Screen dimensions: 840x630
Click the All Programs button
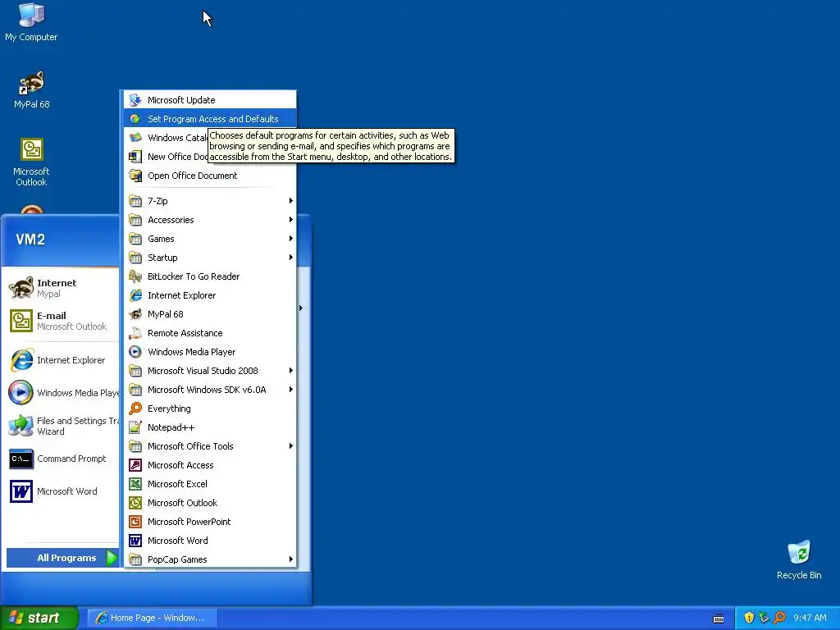[x=62, y=558]
